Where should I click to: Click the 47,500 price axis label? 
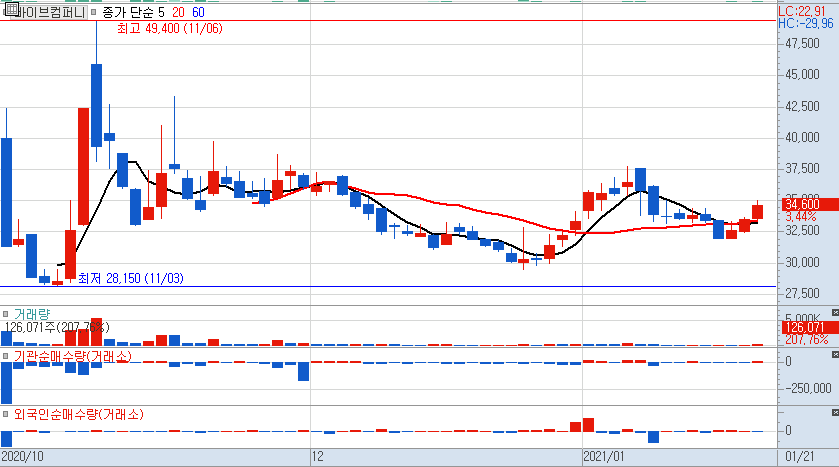click(802, 43)
